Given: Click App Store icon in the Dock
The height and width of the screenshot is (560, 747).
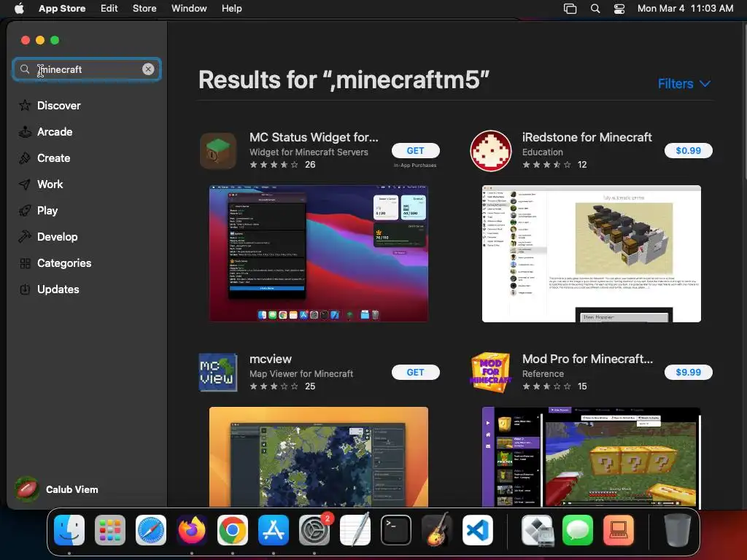Looking at the screenshot, I should click(274, 529).
